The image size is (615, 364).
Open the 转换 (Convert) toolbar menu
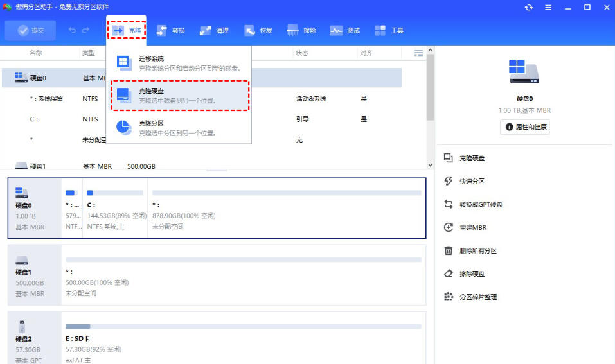click(x=170, y=30)
